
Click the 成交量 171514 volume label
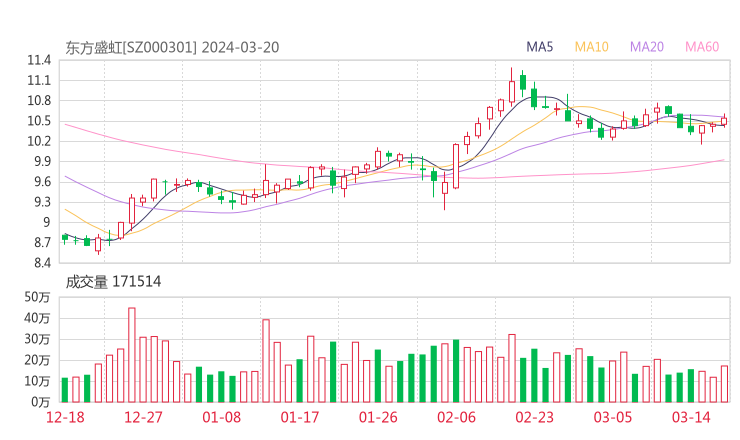[x=113, y=282]
